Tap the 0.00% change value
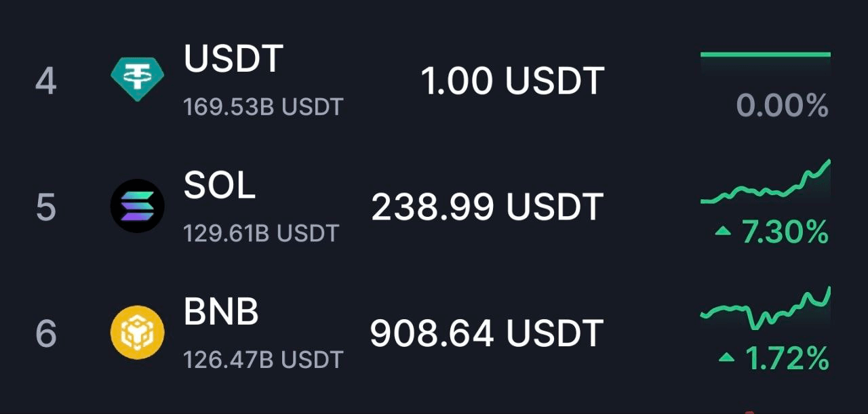The image size is (868, 414). point(783,106)
